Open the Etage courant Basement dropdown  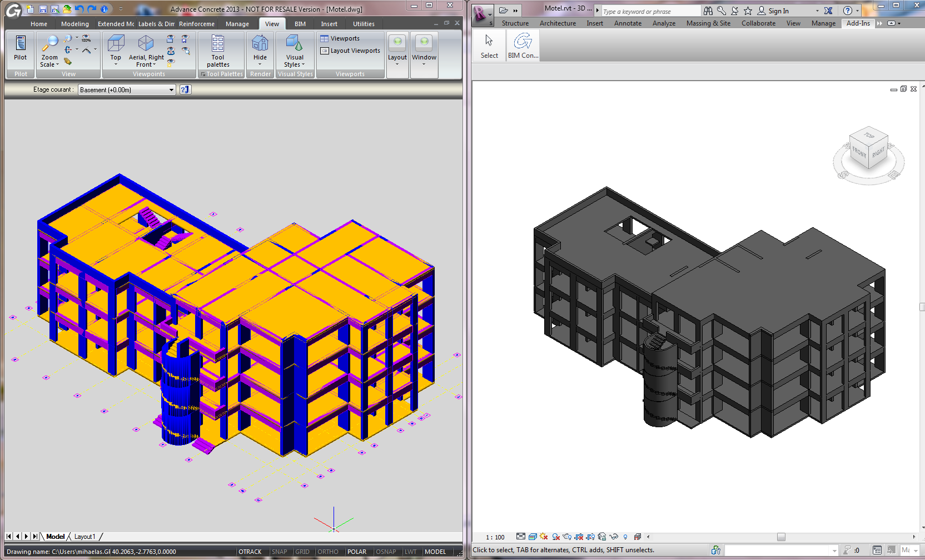(171, 89)
